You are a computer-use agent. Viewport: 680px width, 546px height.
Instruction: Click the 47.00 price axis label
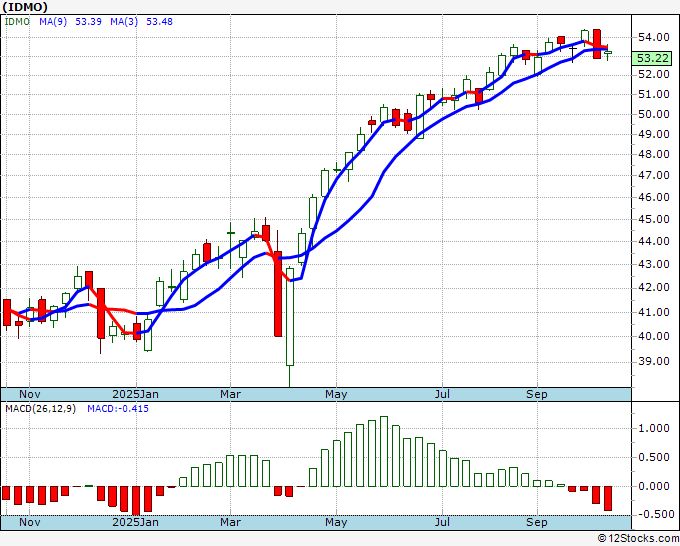[654, 176]
